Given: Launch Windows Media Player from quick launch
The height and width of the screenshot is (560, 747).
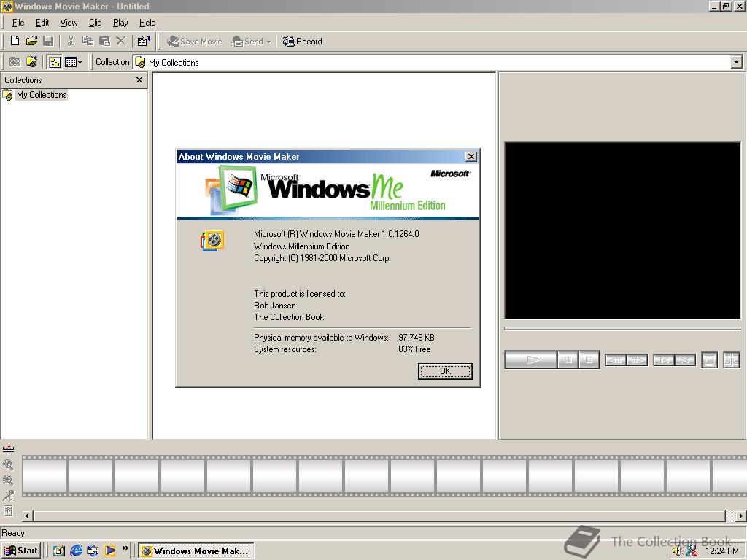Looking at the screenshot, I should click(x=109, y=551).
